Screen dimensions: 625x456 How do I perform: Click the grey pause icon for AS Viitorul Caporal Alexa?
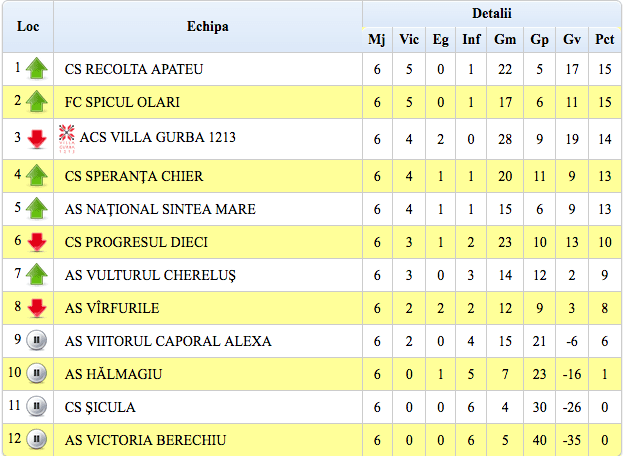(x=37, y=340)
